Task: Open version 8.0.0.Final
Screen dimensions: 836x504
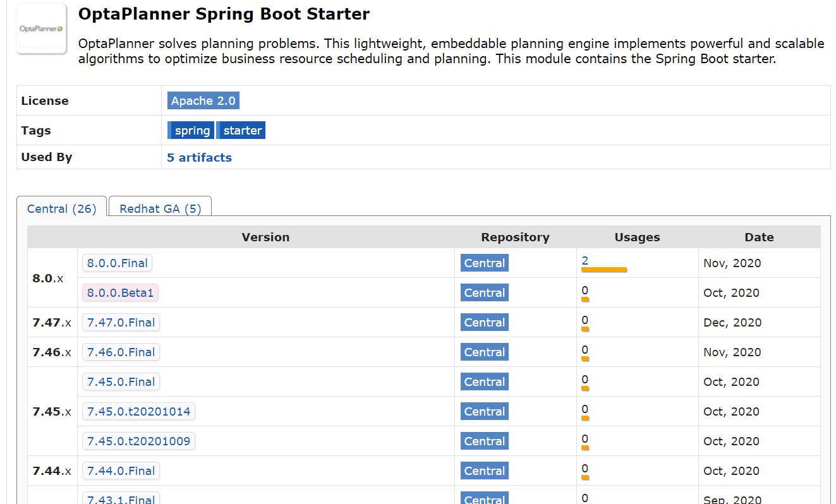Action: pos(118,263)
